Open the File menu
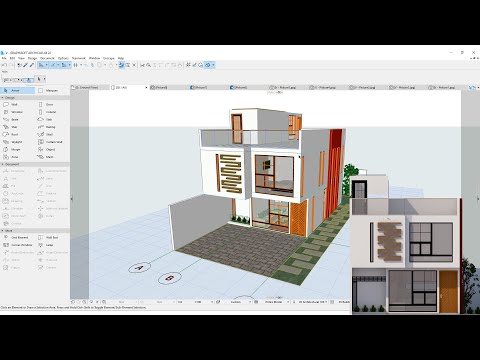The image size is (480, 360). (4, 58)
